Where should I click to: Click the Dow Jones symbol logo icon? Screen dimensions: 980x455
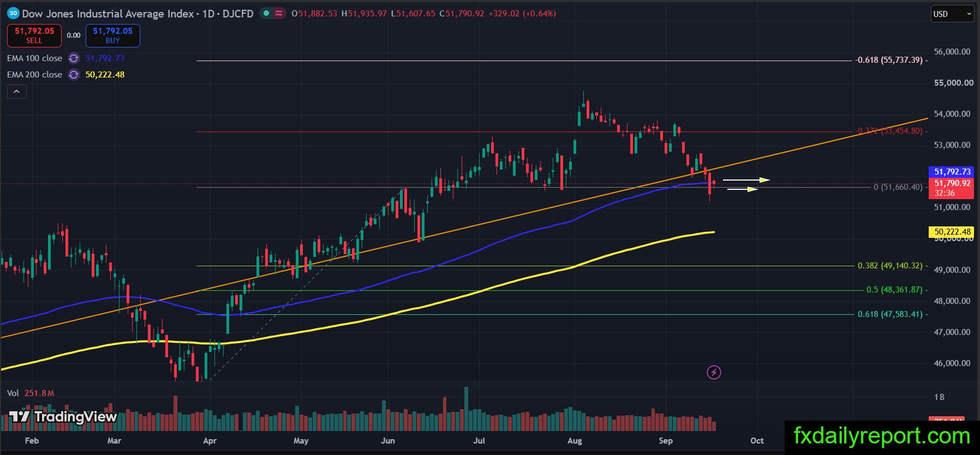[x=13, y=13]
